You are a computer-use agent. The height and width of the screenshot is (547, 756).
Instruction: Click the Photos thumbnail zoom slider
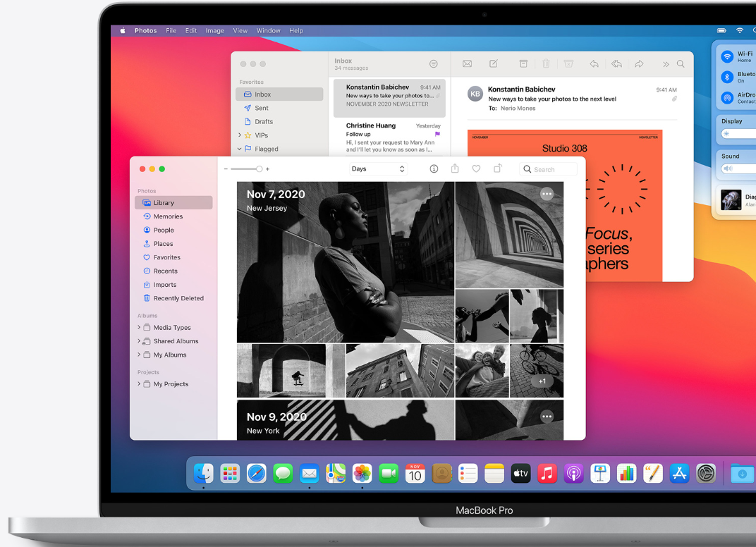(247, 169)
